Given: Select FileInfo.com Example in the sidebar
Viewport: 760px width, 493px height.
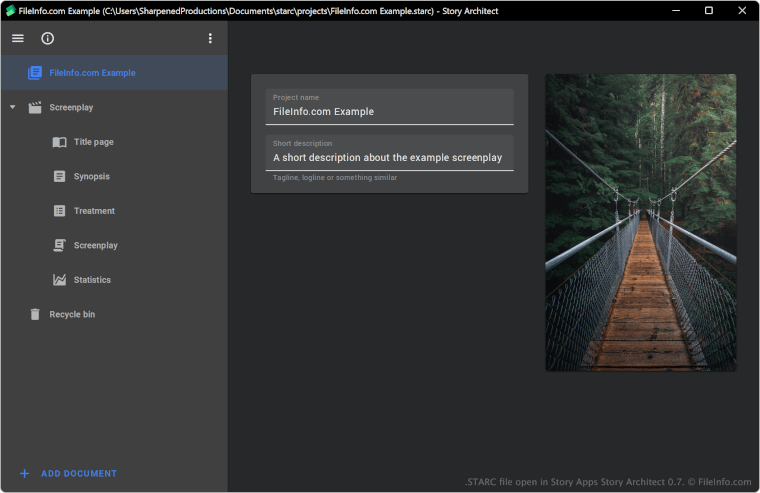Looking at the screenshot, I should 92,73.
